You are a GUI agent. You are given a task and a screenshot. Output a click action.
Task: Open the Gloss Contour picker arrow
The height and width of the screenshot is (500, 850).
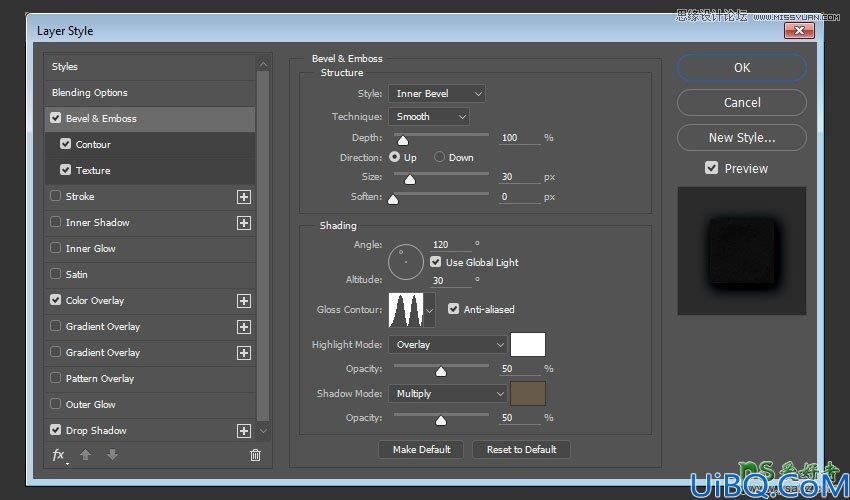coord(430,310)
